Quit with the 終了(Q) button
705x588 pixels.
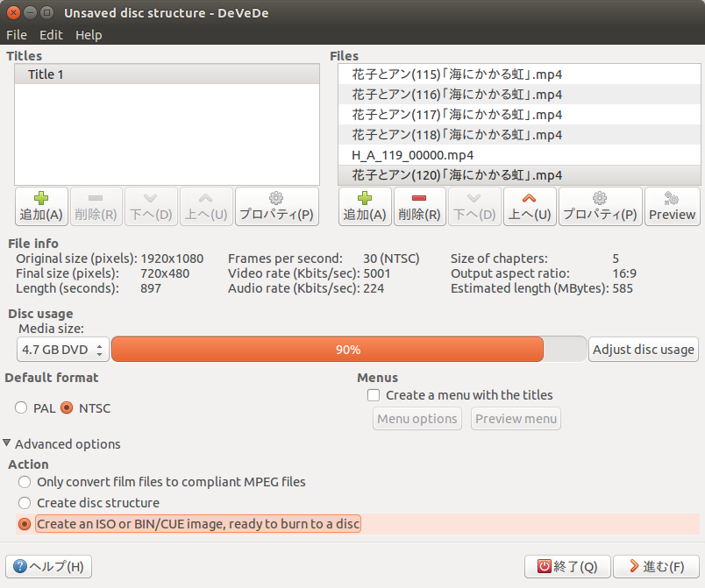567,566
